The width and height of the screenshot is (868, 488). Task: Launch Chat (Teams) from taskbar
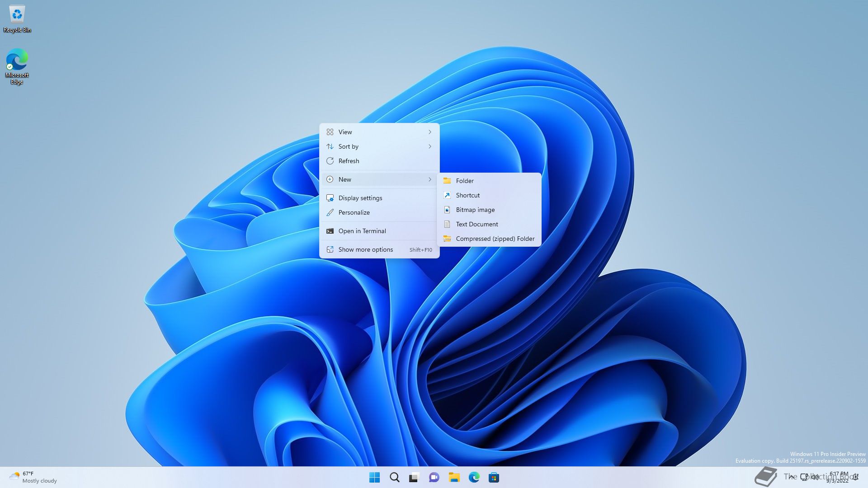click(x=434, y=478)
